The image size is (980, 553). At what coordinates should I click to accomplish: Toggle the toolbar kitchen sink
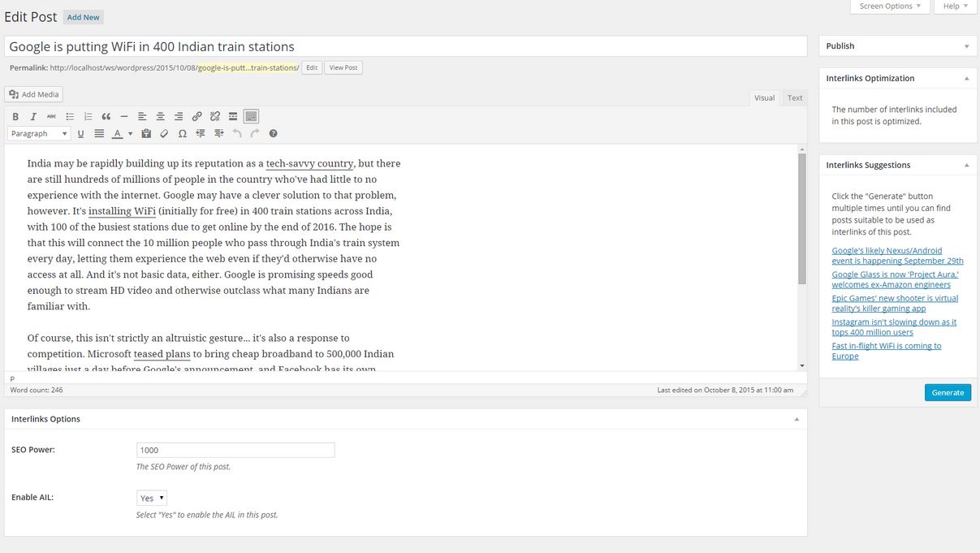[x=251, y=117]
